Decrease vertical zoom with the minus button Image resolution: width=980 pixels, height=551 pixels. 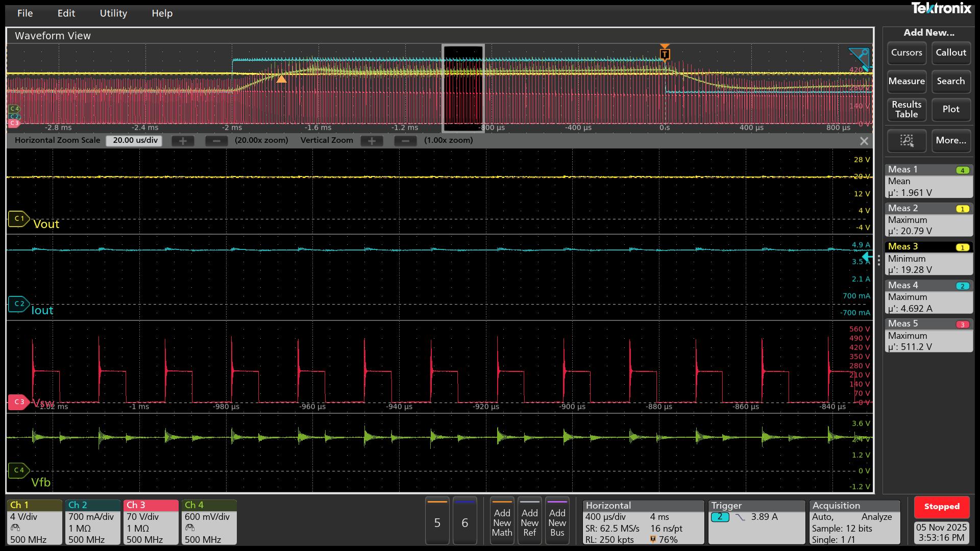[405, 141]
